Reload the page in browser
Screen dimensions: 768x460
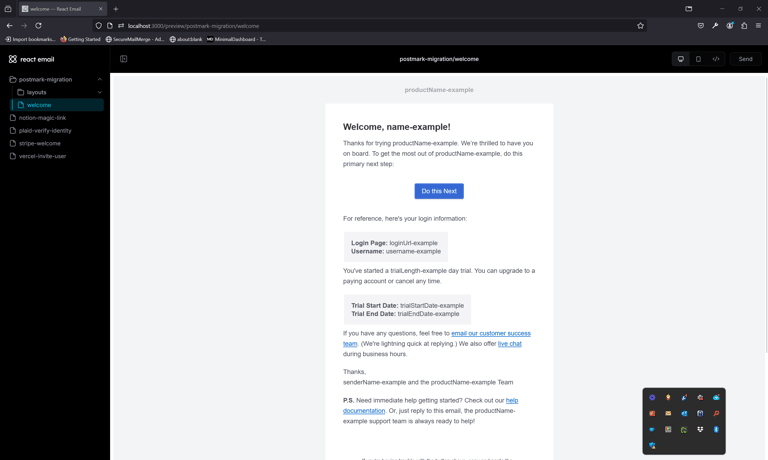click(x=38, y=26)
